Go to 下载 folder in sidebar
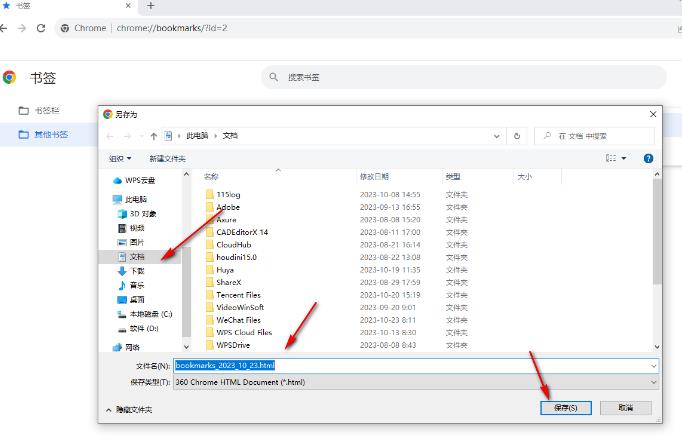The image size is (682, 446). pyautogui.click(x=137, y=271)
